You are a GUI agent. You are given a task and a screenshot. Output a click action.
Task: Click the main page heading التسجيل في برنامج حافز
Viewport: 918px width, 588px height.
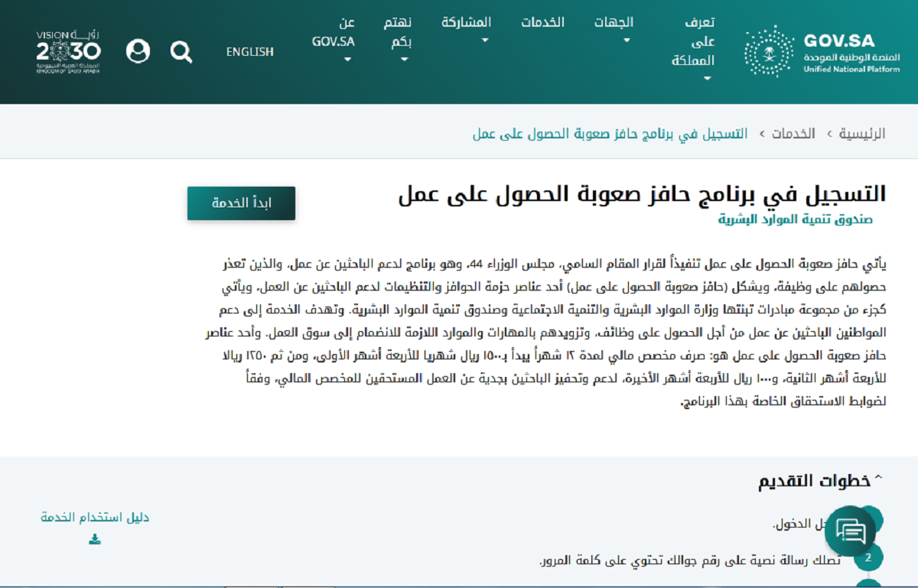642,194
